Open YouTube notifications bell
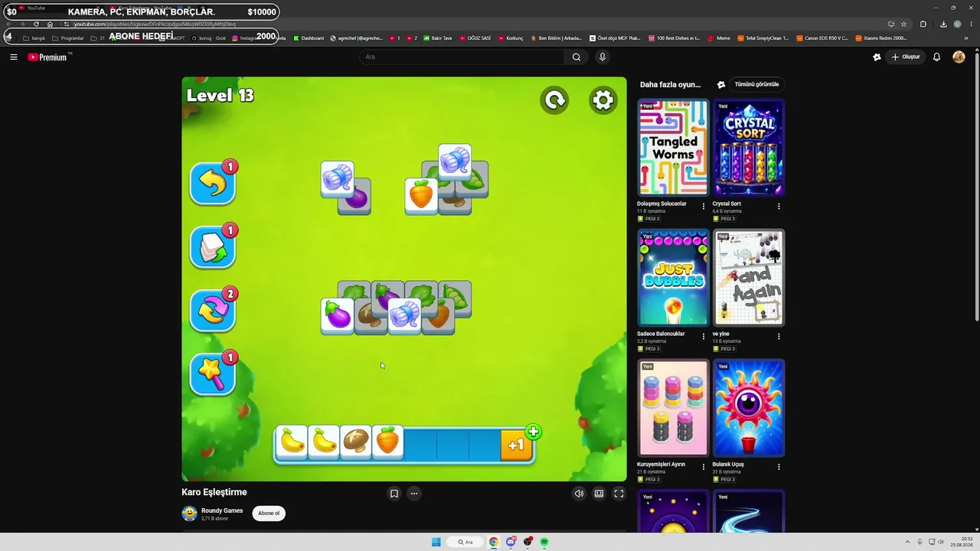Viewport: 980px width, 551px height. click(936, 57)
